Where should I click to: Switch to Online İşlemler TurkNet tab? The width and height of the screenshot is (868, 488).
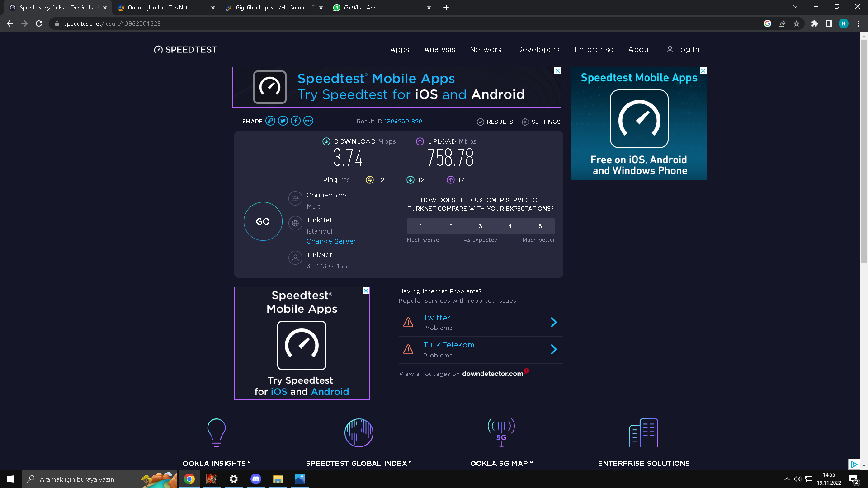(165, 8)
